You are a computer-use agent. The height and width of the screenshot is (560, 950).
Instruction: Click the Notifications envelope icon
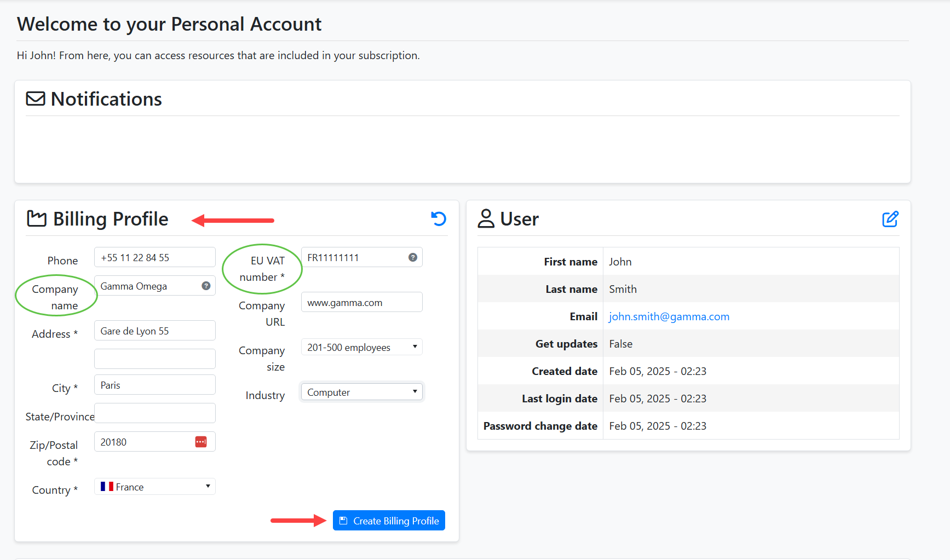point(36,99)
